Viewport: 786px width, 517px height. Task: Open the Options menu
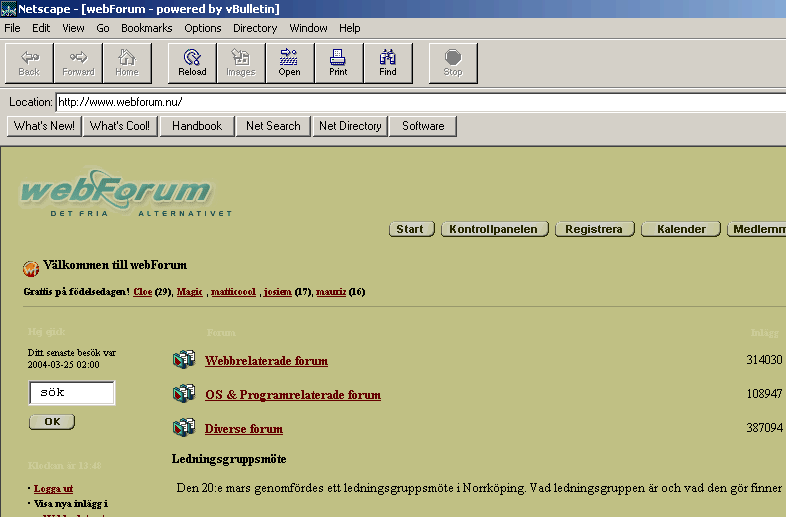pyautogui.click(x=203, y=28)
